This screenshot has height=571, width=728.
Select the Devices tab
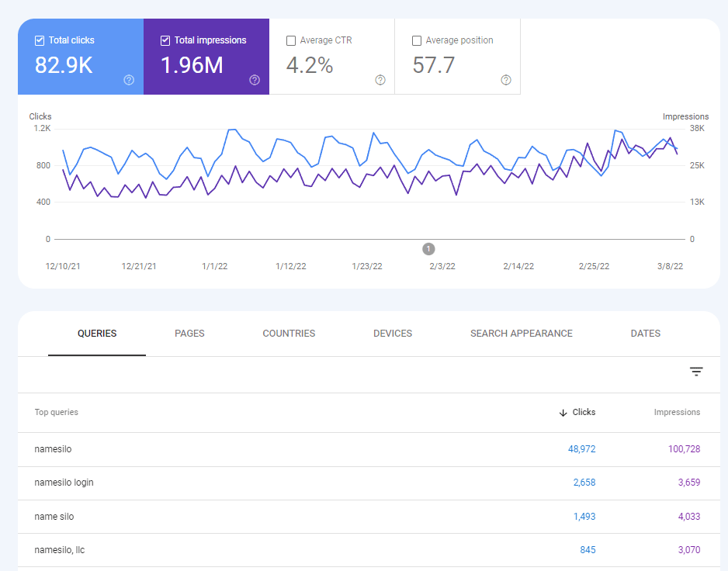pyautogui.click(x=392, y=333)
